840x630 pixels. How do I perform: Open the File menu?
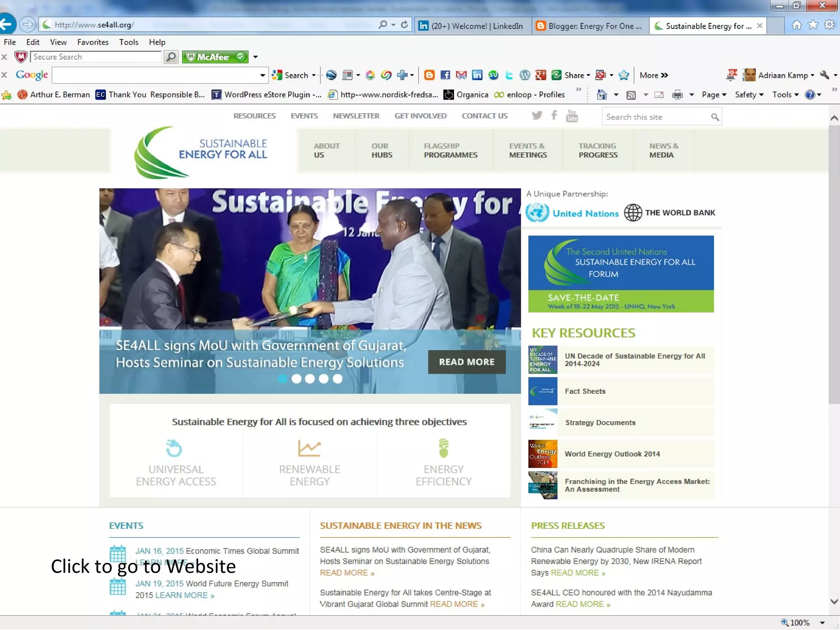tap(10, 42)
